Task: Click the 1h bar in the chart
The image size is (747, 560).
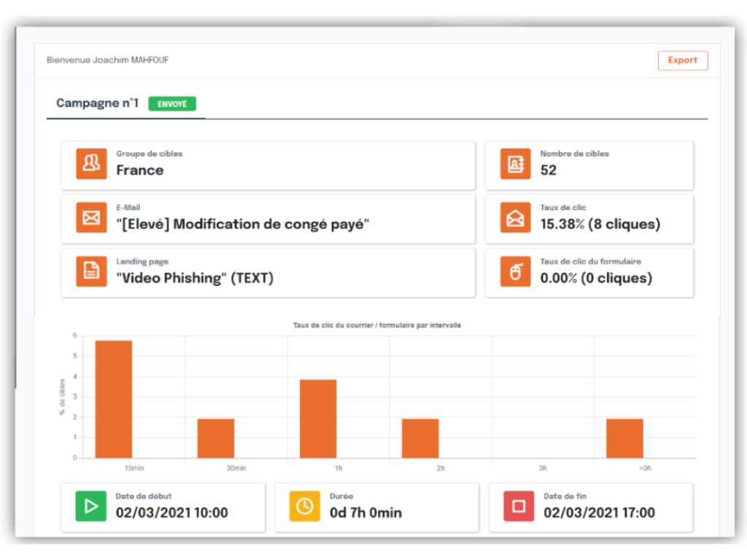Action: click(x=318, y=419)
